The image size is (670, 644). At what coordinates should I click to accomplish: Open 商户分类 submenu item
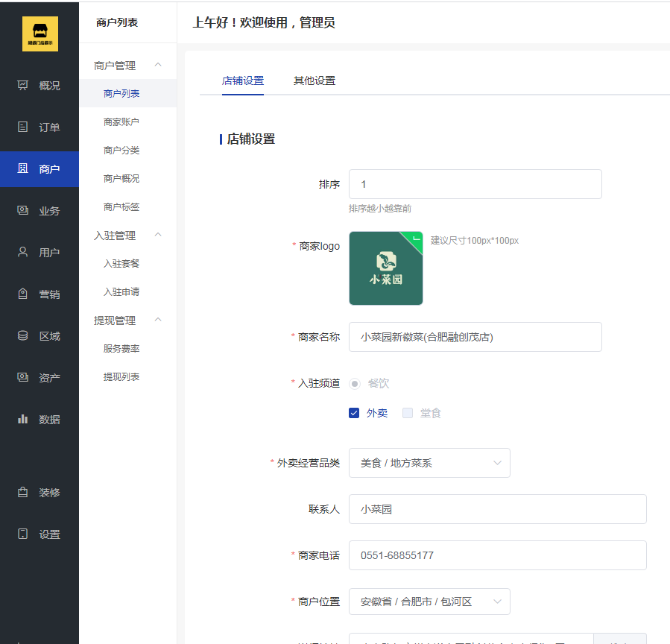point(121,150)
